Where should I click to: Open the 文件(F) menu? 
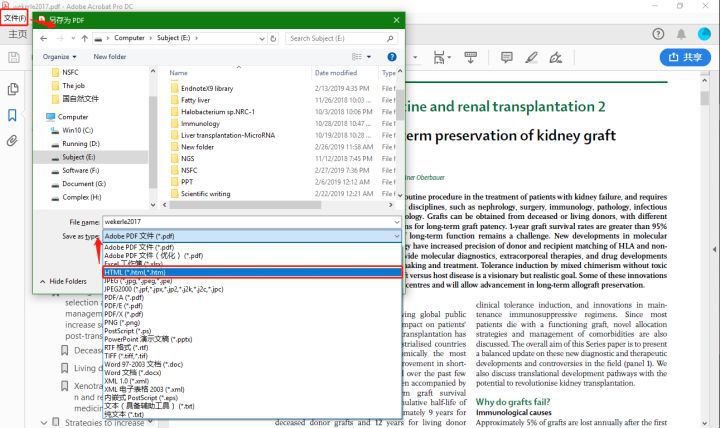tap(15, 18)
